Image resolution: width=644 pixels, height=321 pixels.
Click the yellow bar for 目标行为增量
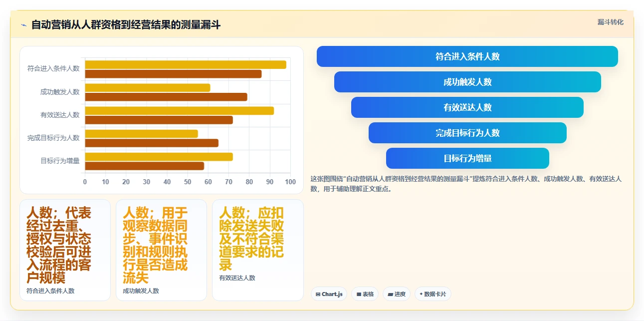pos(159,156)
